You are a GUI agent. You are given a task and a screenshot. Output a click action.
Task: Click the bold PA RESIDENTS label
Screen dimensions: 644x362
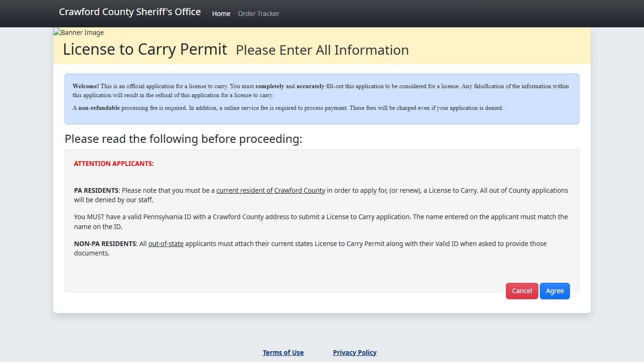[96, 190]
